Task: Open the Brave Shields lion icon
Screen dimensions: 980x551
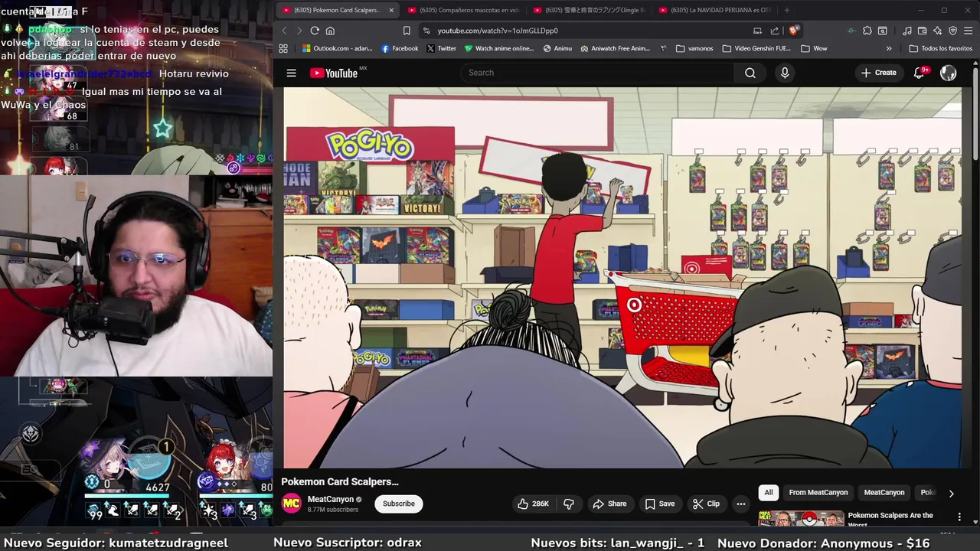Action: 795,31
